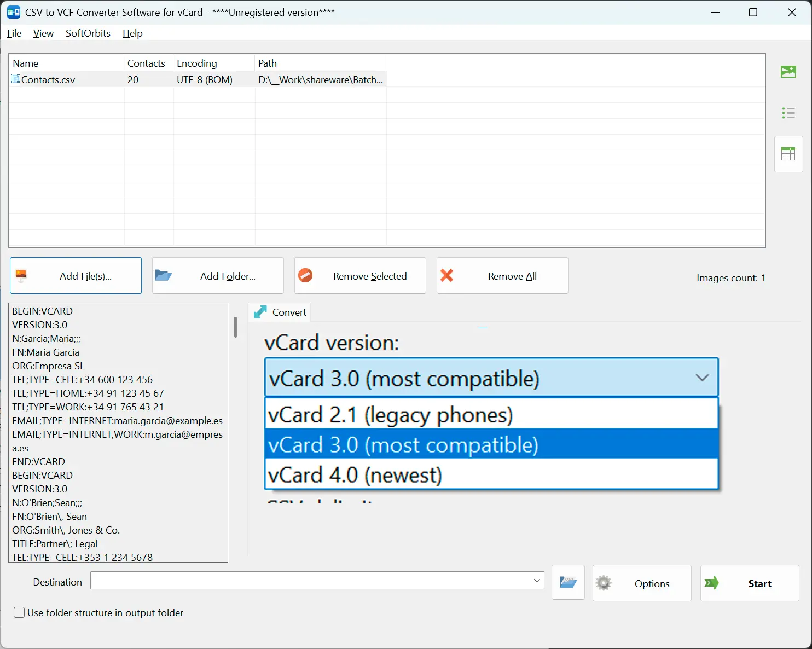812x649 pixels.
Task: Click the EMAIL maria.garcia@example.es line
Action: 117,421
